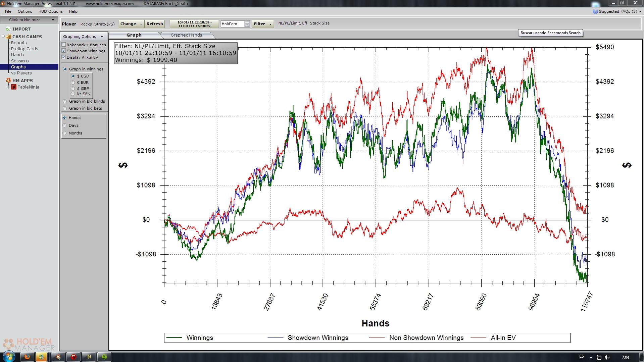
Task: Open Hold'em Manager taskbar icon
Action: pyautogui.click(x=58, y=357)
